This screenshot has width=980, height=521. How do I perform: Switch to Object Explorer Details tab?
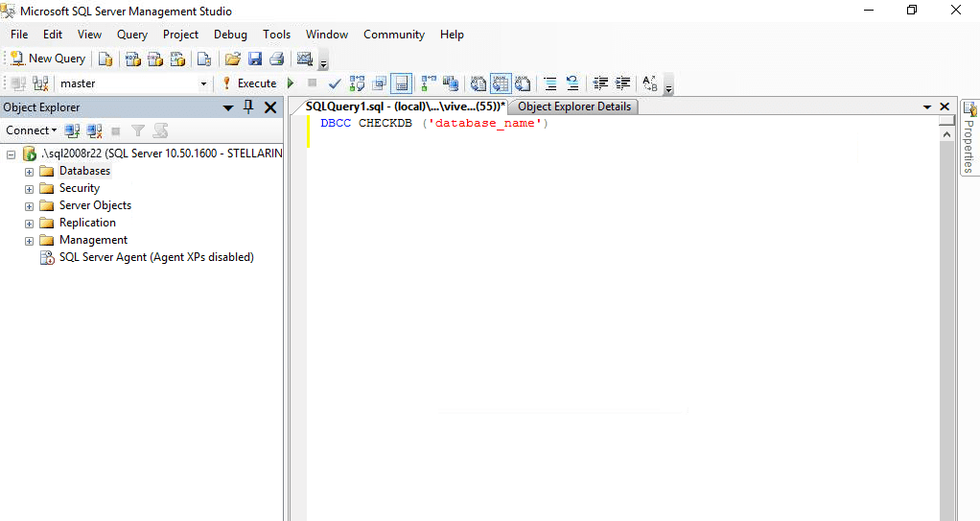[x=573, y=107]
